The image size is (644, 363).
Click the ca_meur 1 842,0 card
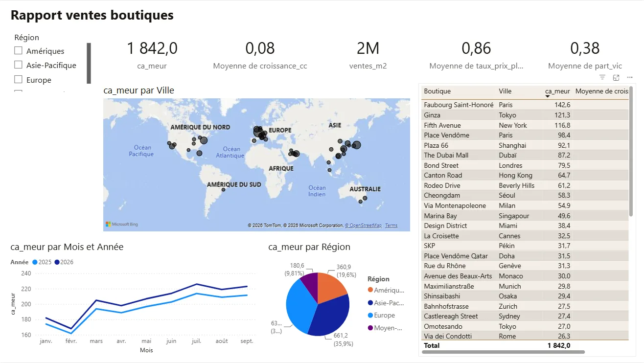pyautogui.click(x=152, y=55)
